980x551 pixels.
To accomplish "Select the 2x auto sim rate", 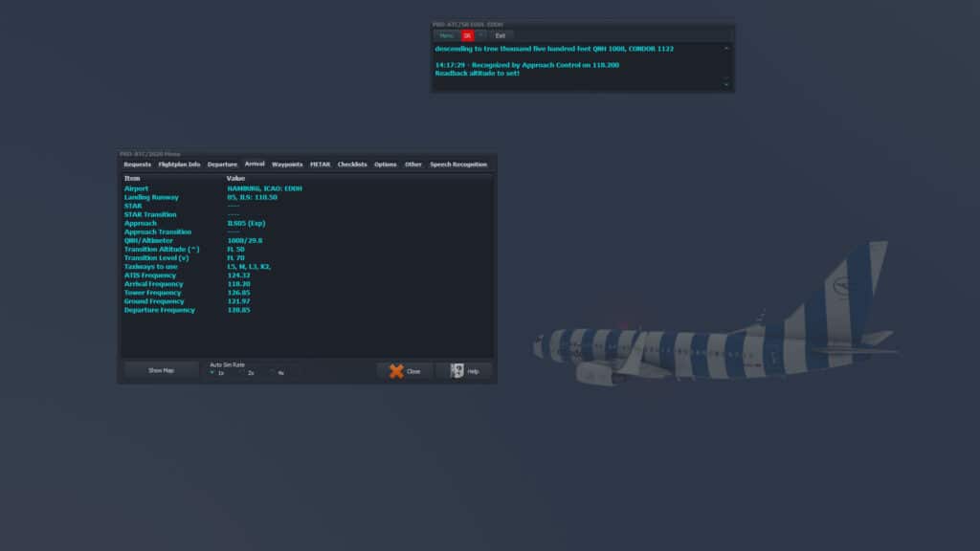I will click(243, 372).
